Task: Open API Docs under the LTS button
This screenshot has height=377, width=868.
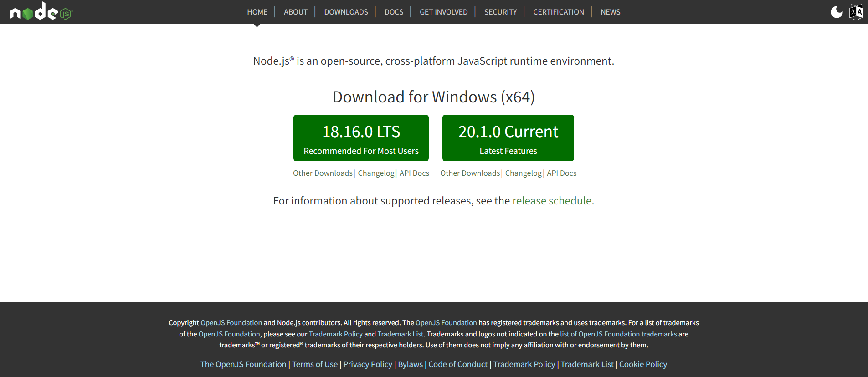Action: (x=414, y=173)
